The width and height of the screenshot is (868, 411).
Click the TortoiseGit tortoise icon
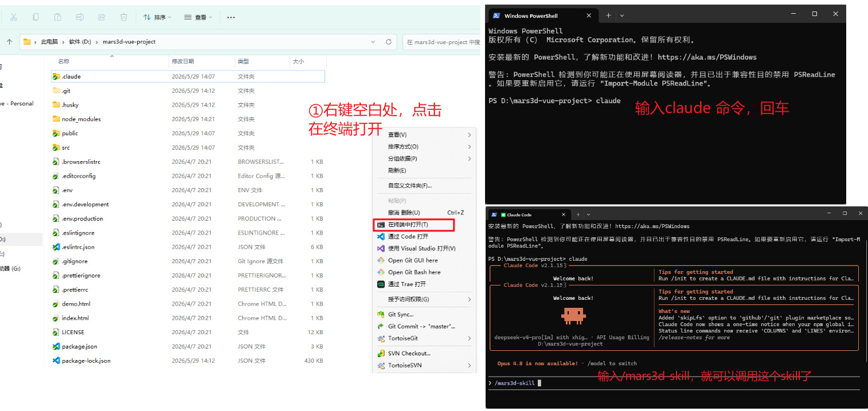(x=381, y=338)
